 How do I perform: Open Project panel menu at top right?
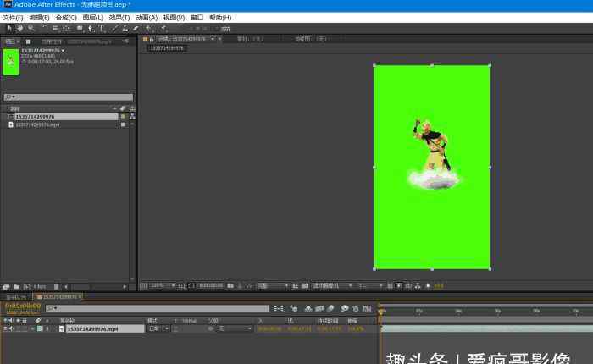point(125,41)
